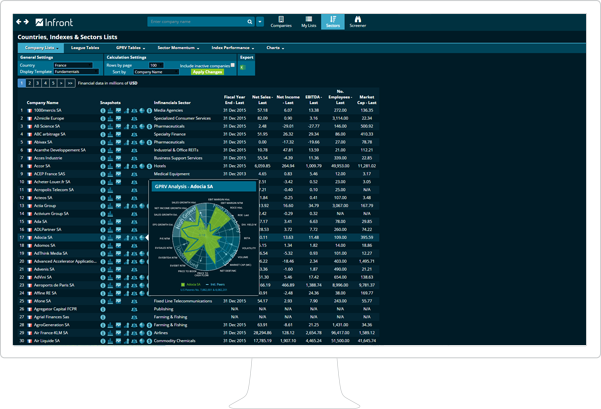Export the list to Excel
Image resolution: width=601 pixels, height=409 pixels.
[242, 67]
